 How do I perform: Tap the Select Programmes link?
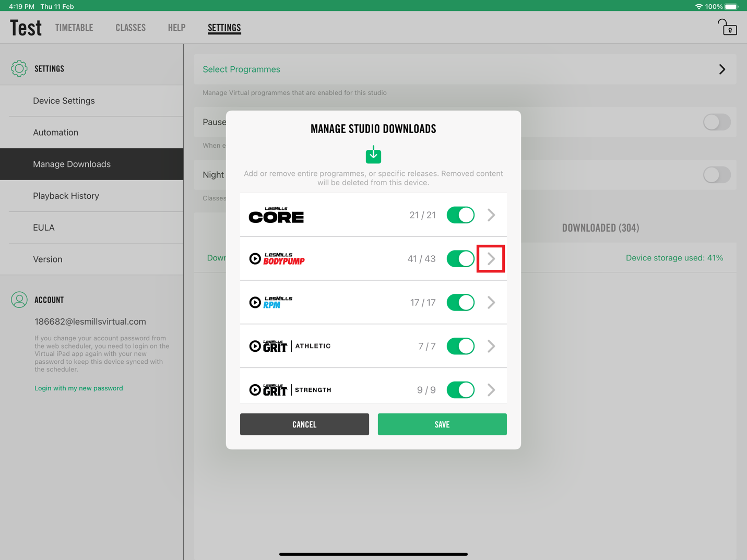coord(241,69)
